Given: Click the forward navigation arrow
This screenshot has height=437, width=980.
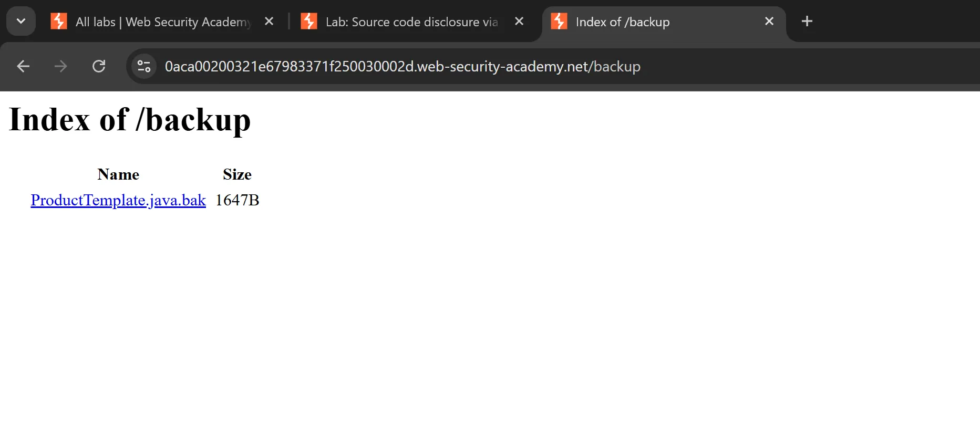Looking at the screenshot, I should (61, 66).
